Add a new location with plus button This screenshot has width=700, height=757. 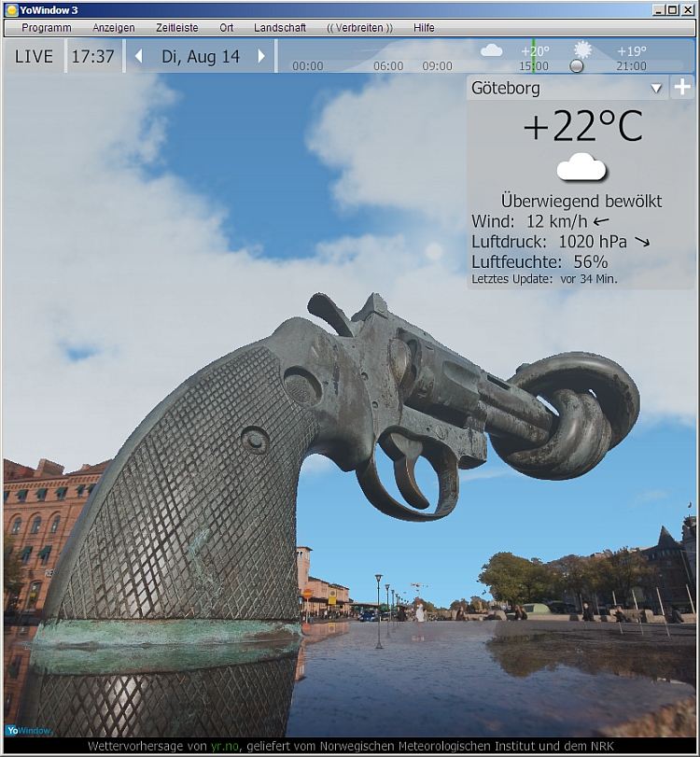(x=683, y=88)
